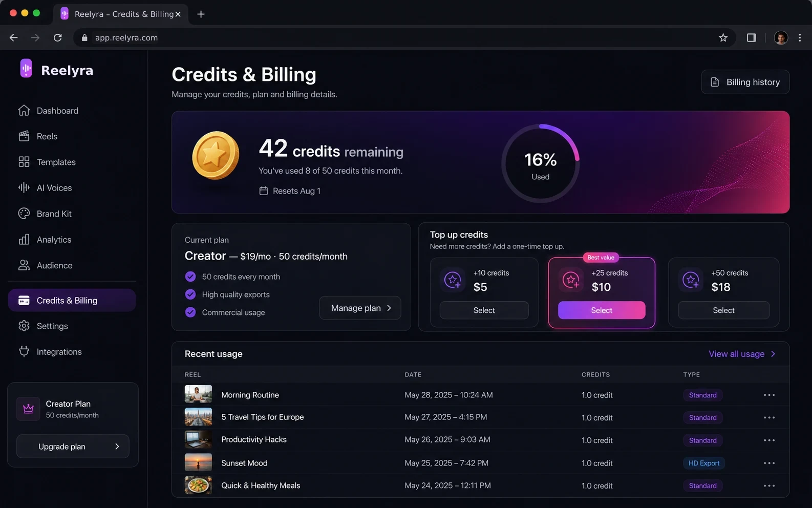
Task: Click the gold coin credits icon
Action: [216, 155]
